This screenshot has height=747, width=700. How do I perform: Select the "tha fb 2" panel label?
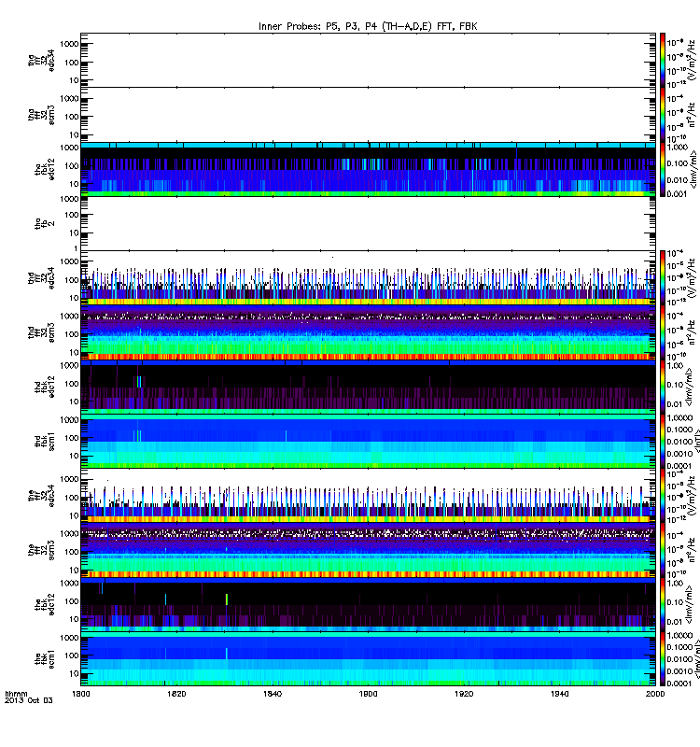point(45,223)
